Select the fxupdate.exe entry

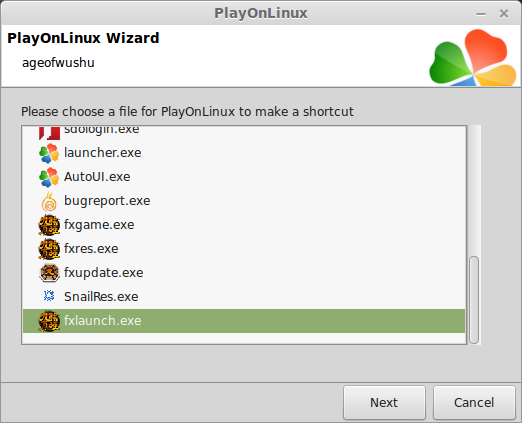[244, 273]
